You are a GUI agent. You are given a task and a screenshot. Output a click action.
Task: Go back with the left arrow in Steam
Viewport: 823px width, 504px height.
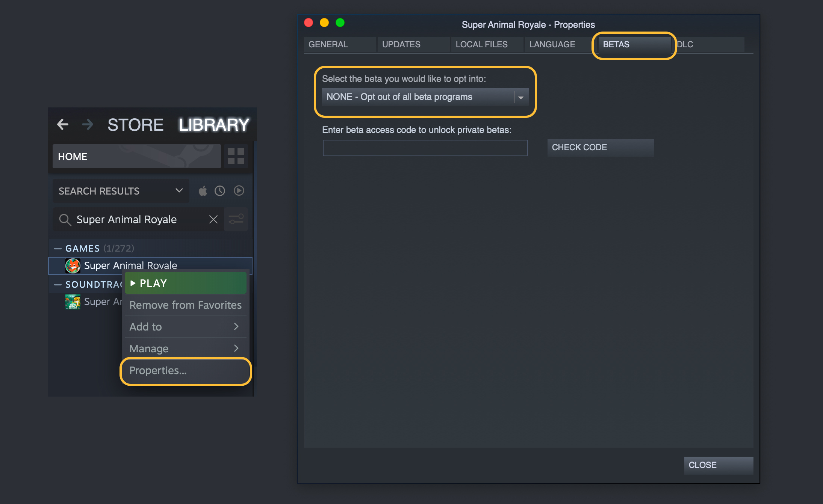click(63, 124)
